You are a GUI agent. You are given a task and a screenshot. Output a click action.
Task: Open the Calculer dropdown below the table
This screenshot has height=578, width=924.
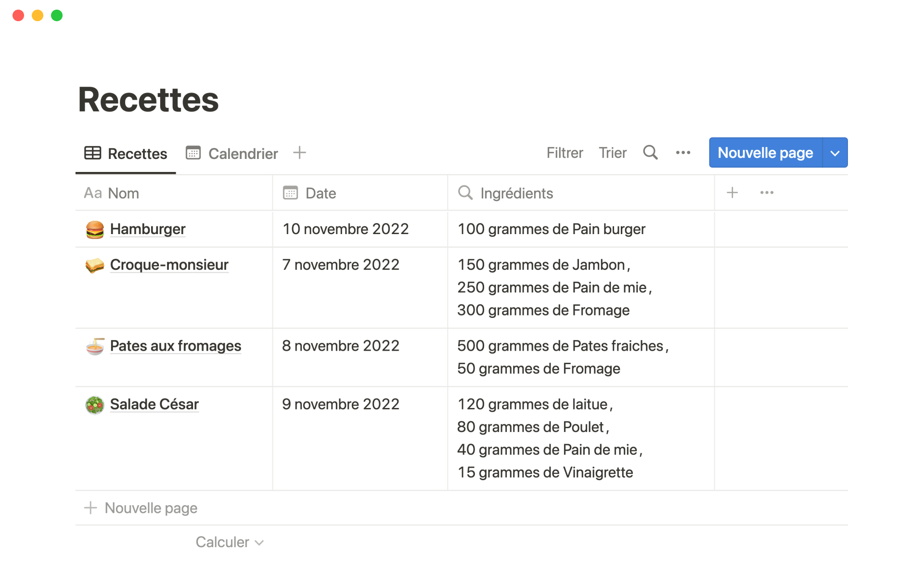[x=230, y=542]
